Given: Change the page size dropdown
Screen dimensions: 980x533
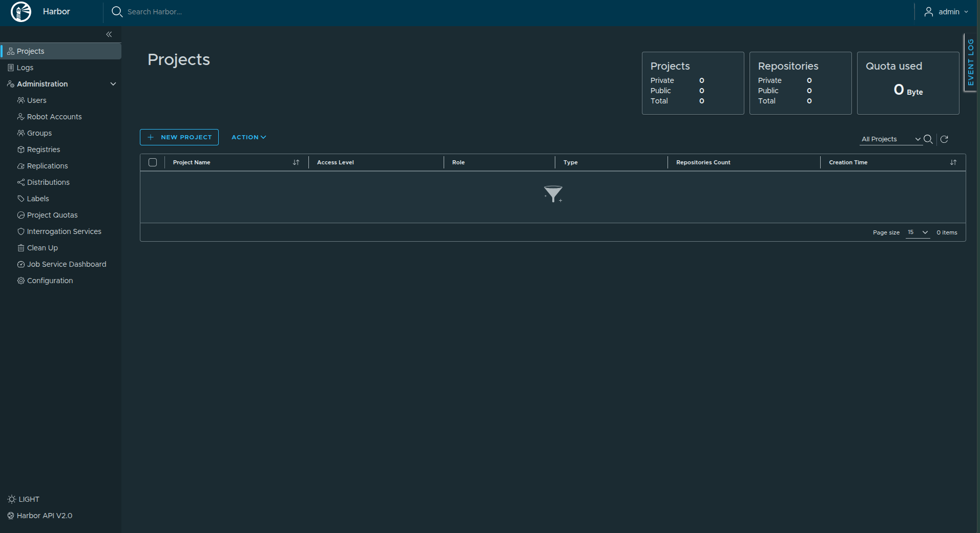Looking at the screenshot, I should [x=918, y=232].
